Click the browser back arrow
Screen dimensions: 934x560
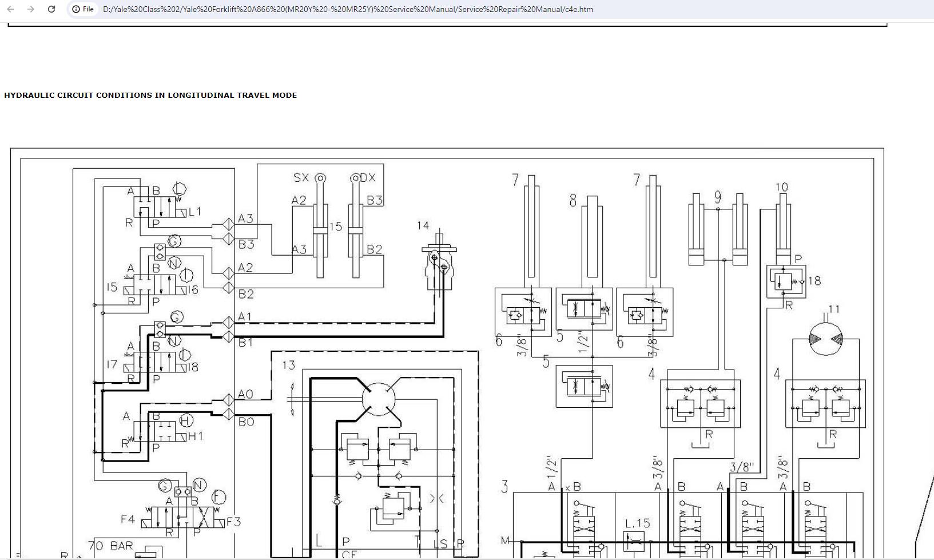(x=10, y=9)
